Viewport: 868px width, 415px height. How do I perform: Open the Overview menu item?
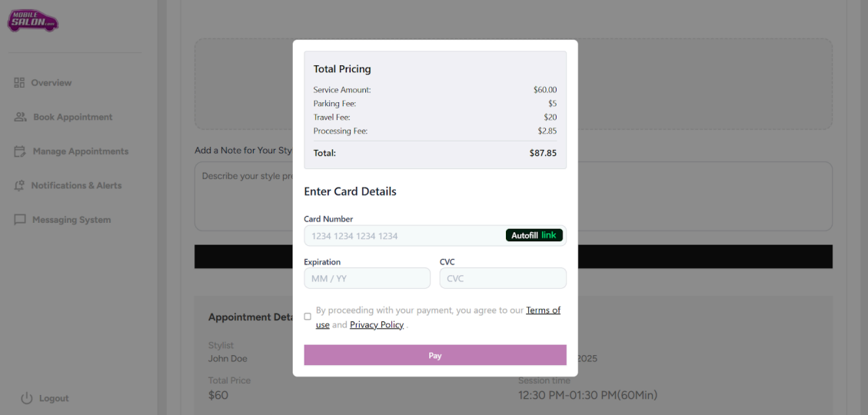(x=52, y=82)
